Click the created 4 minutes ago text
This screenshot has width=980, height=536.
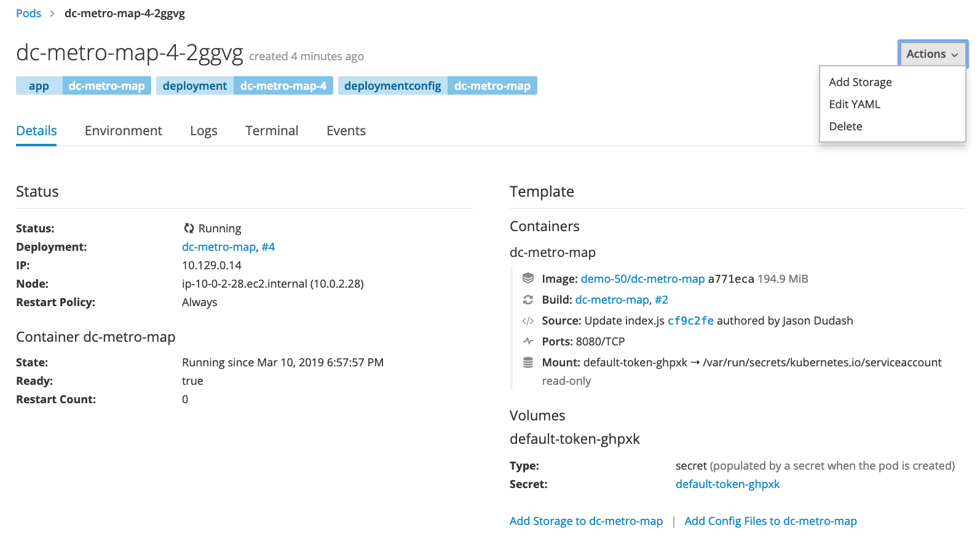[306, 56]
